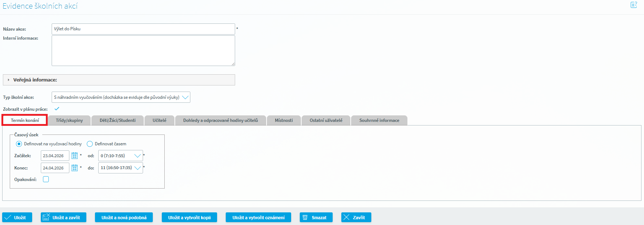Click the Smazat trash button

[x=316, y=217]
